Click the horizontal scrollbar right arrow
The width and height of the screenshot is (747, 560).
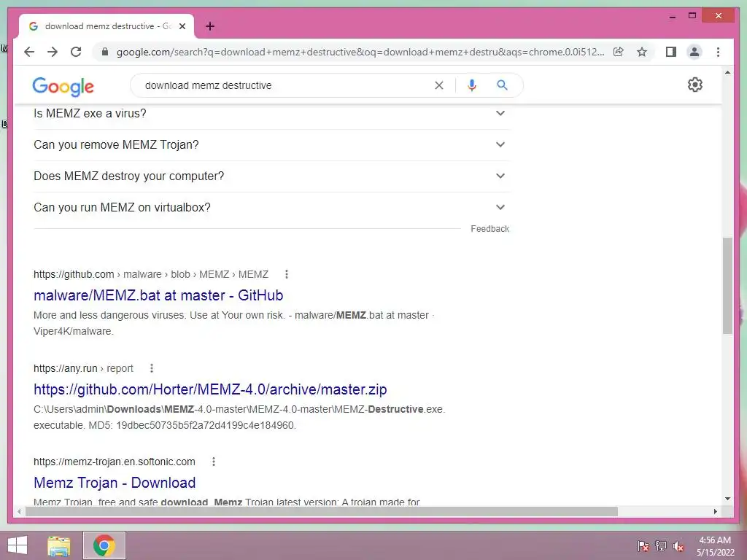715,511
